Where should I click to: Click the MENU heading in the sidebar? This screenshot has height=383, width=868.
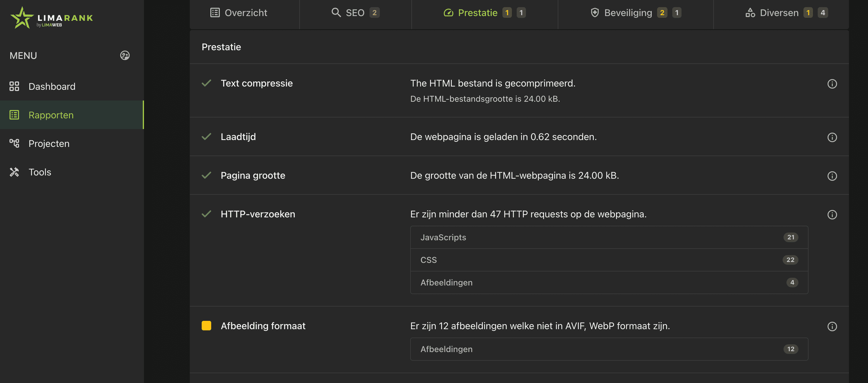click(23, 56)
